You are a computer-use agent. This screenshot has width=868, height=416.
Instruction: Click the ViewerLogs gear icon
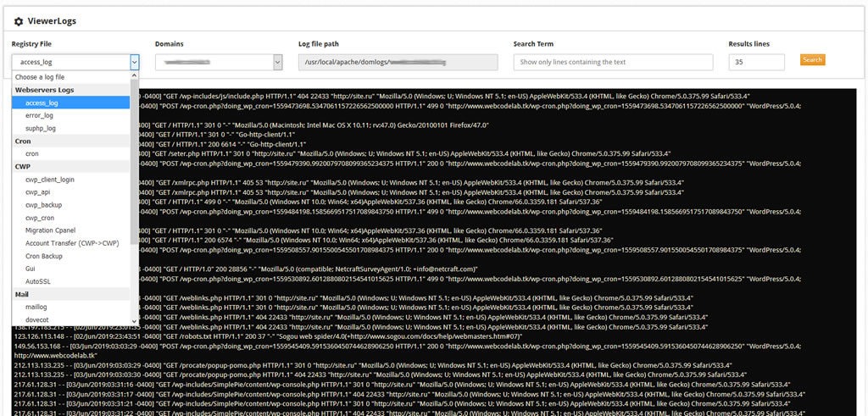coord(19,21)
